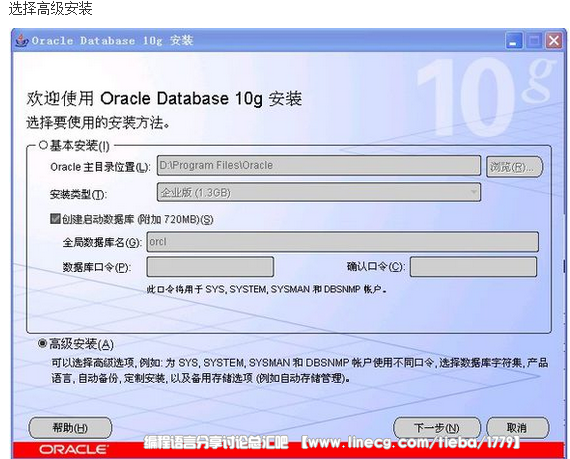Click the 帮助 help button
The height and width of the screenshot is (459, 570).
[x=70, y=428]
